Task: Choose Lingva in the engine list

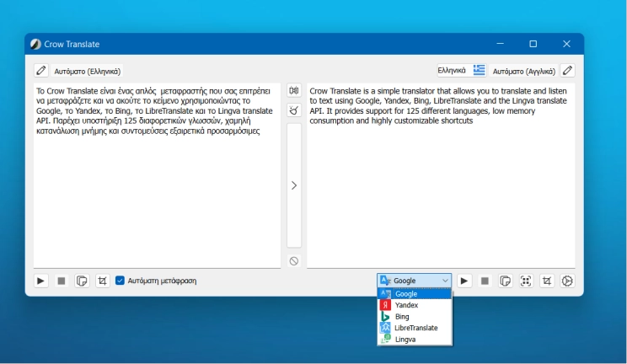Action: pyautogui.click(x=415, y=340)
